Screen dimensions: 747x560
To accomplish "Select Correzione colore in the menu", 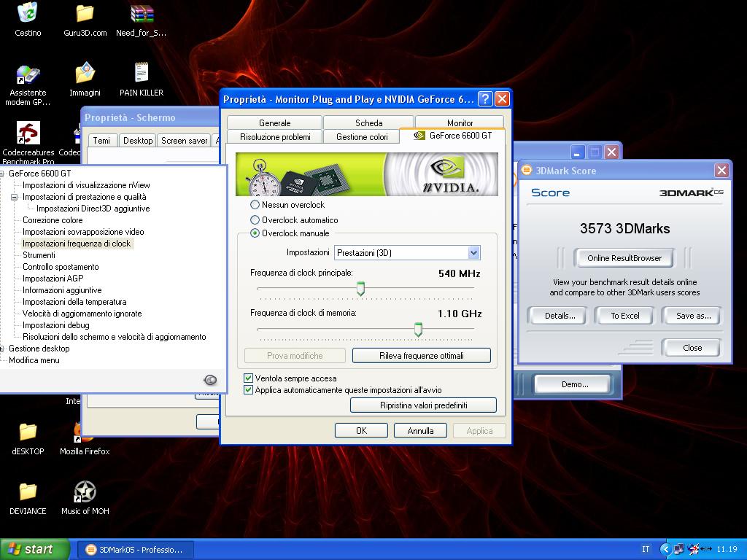I will 53,220.
